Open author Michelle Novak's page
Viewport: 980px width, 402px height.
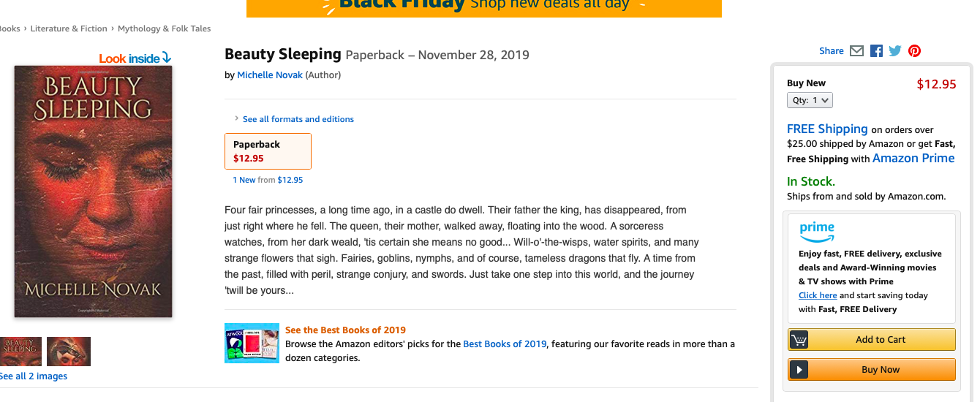[270, 75]
